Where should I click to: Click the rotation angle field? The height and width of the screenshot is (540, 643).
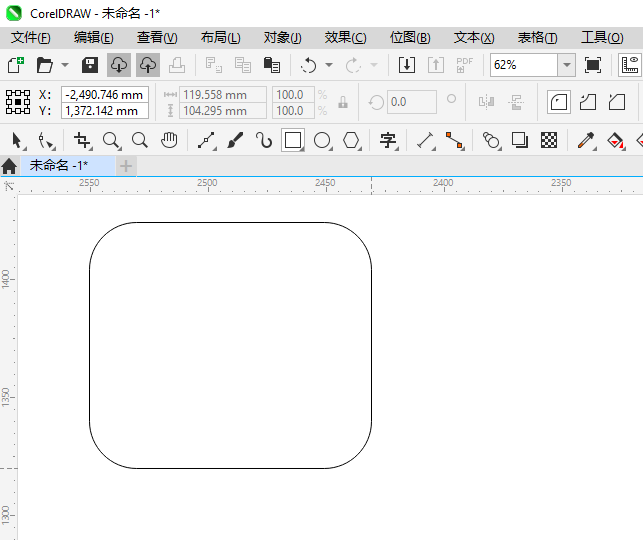(x=412, y=102)
